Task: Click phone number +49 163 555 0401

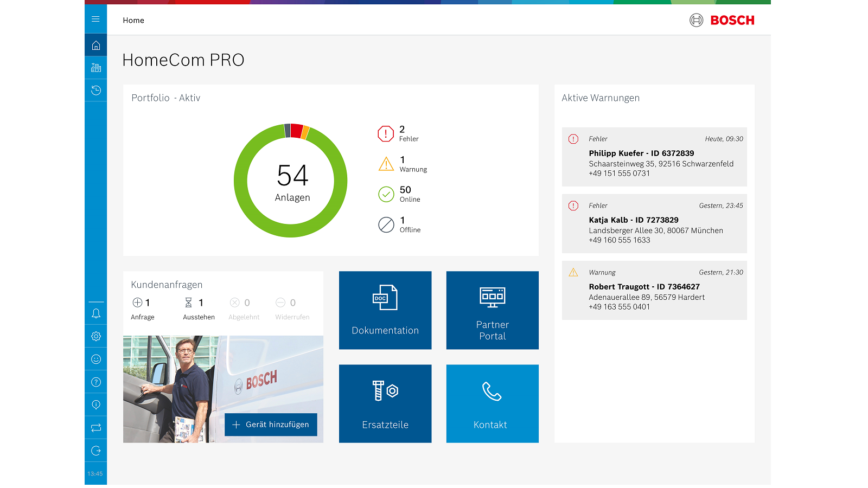Action: click(619, 307)
